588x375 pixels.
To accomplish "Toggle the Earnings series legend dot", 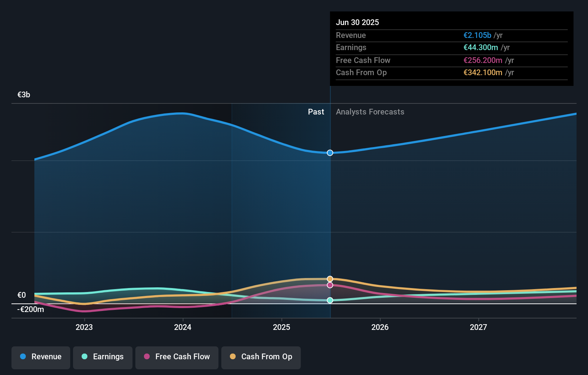I will pyautogui.click(x=84, y=357).
